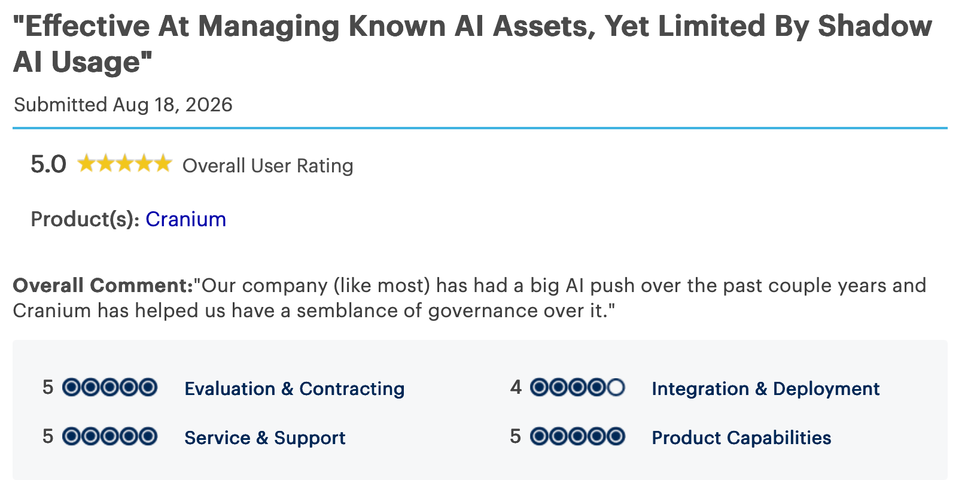Click third circle of Evaluation & Contracting rating
Viewport: 980px width, 480px height.
(109, 388)
